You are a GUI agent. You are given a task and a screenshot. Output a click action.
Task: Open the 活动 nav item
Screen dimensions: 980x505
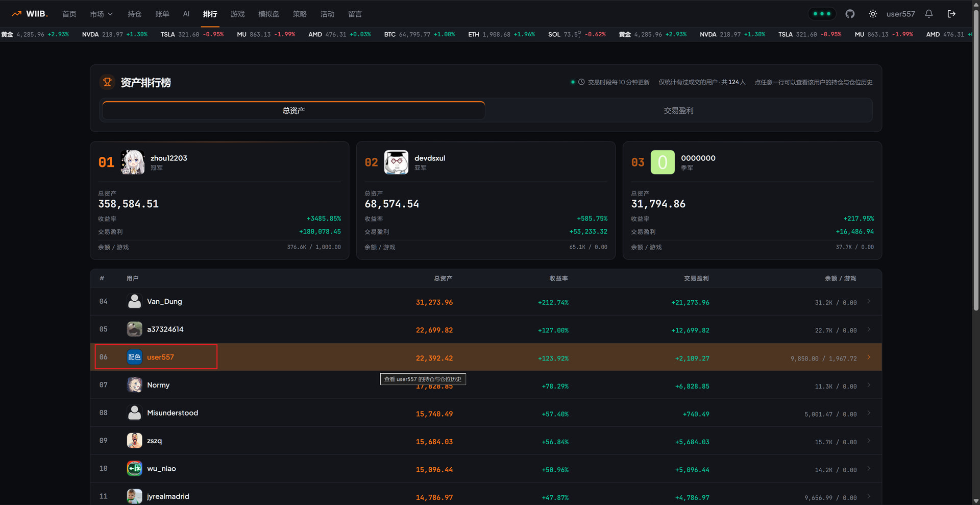click(x=328, y=14)
